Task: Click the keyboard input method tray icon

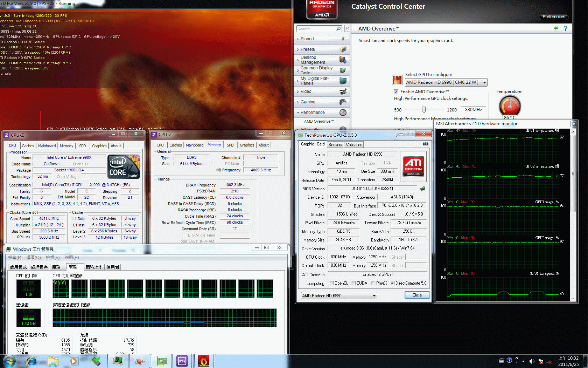Action: [502, 360]
